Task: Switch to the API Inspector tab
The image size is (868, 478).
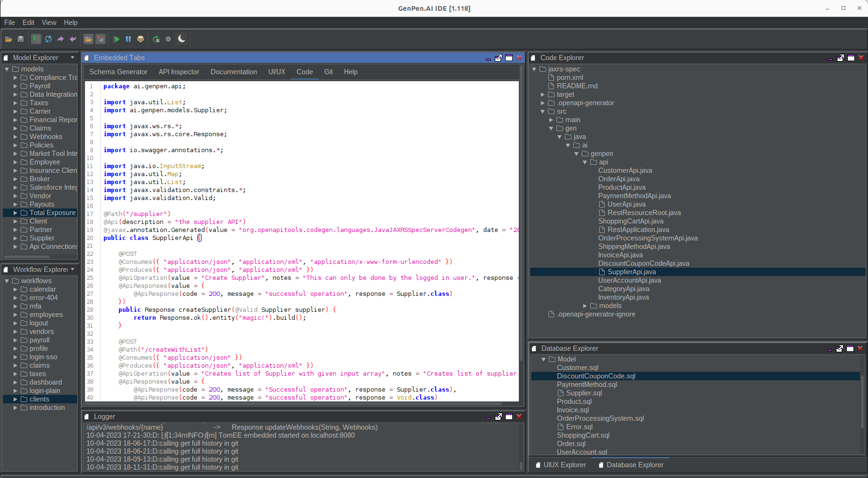Action: tap(179, 72)
